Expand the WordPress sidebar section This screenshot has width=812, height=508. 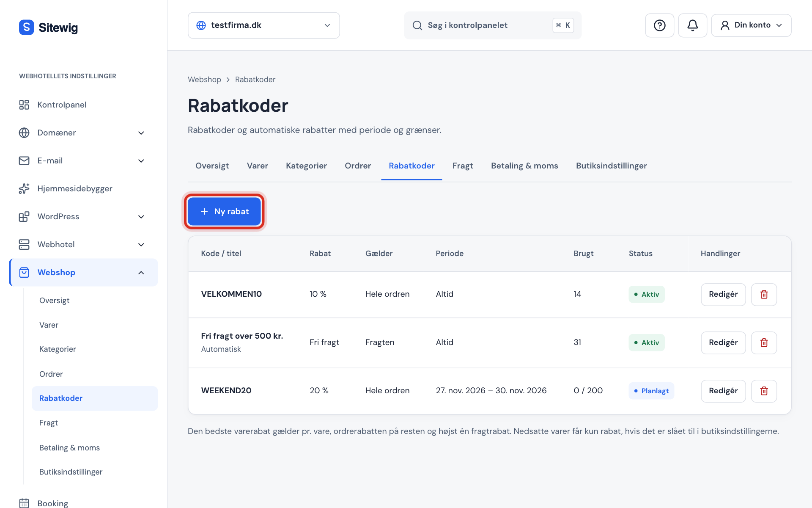coord(141,217)
